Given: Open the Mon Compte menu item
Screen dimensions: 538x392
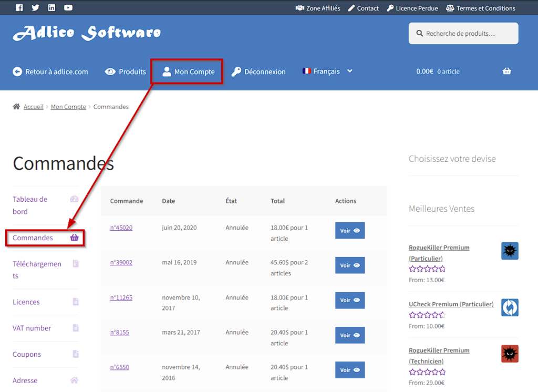Looking at the screenshot, I should [x=188, y=71].
